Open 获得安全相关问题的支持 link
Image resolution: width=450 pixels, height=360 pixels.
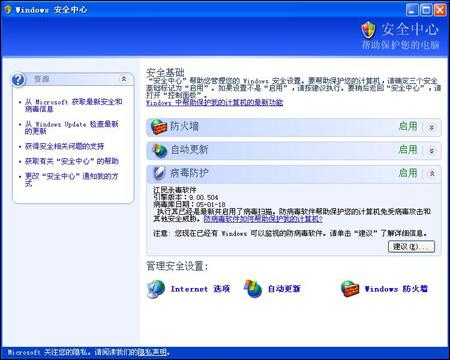(64, 146)
